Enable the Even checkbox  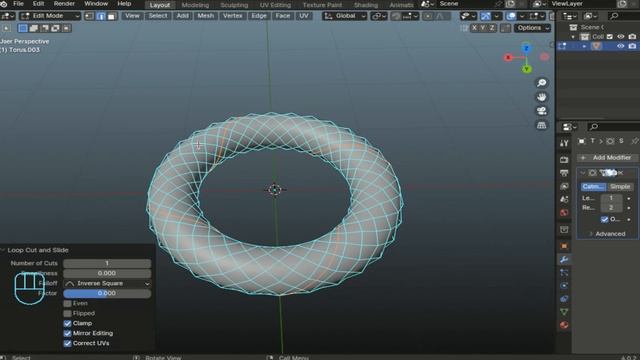point(68,304)
